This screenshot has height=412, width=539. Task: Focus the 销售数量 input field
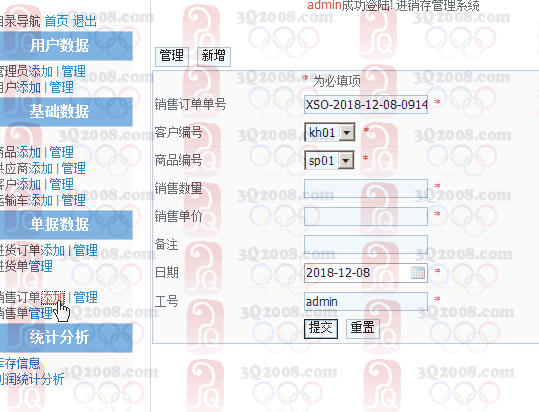click(366, 188)
